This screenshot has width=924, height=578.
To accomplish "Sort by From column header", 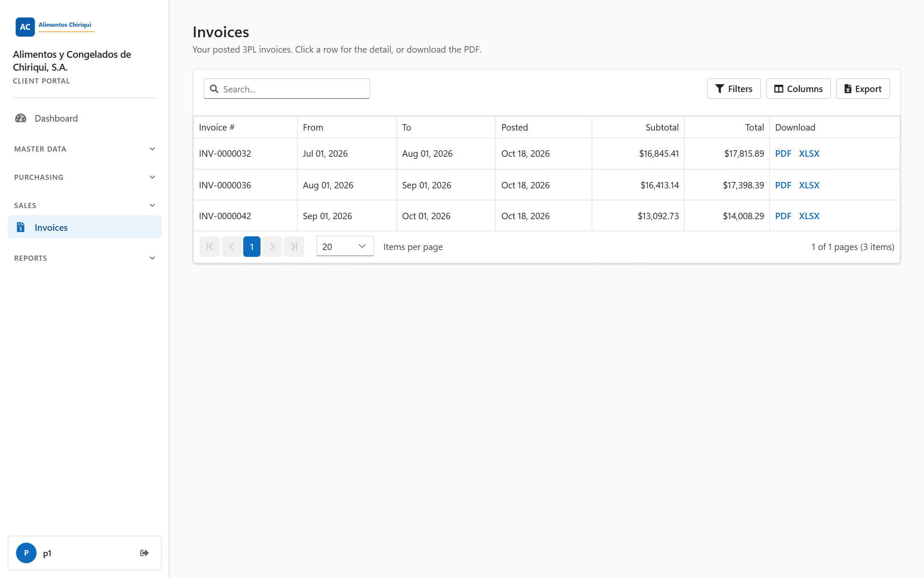I will [347, 127].
